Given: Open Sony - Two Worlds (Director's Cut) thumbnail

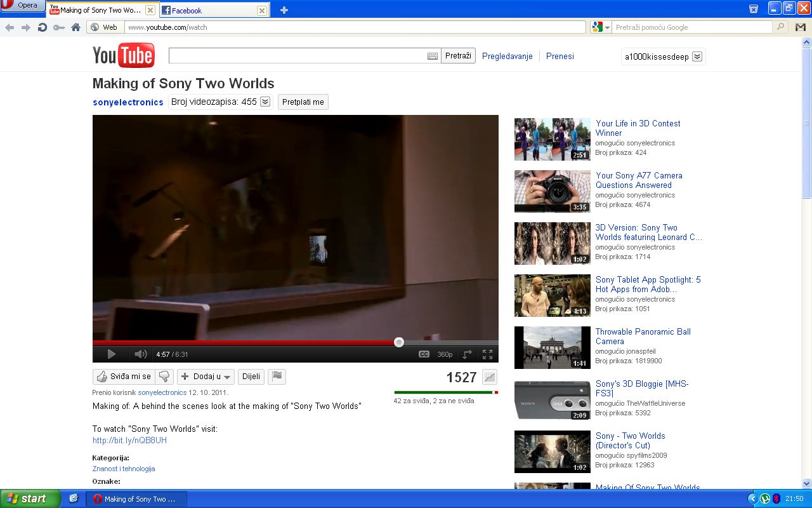Looking at the screenshot, I should point(553,451).
